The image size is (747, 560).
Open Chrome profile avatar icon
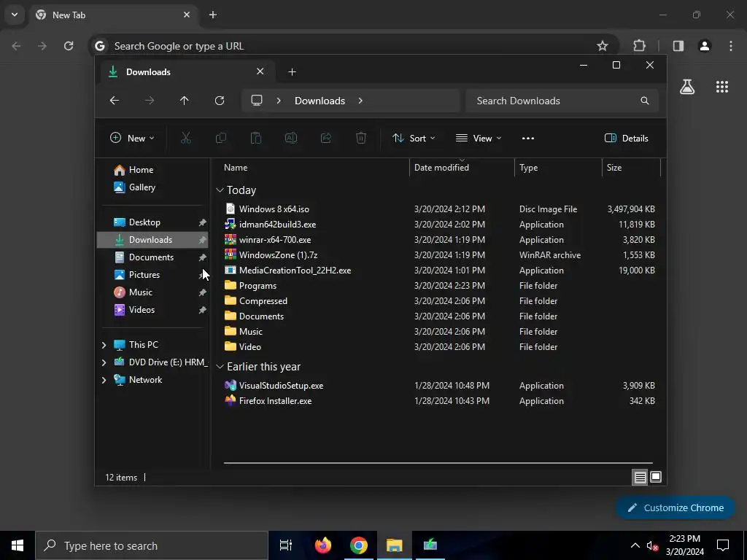[x=705, y=46]
